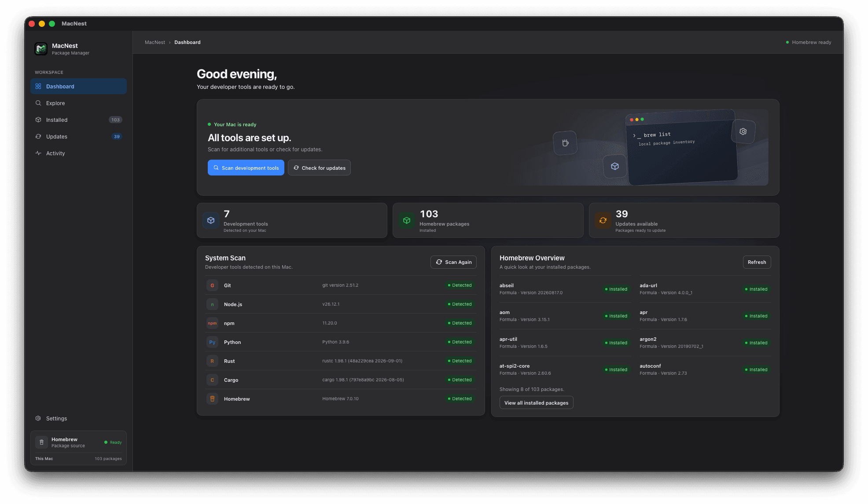Click the MacNest breadcrumb link

point(155,42)
